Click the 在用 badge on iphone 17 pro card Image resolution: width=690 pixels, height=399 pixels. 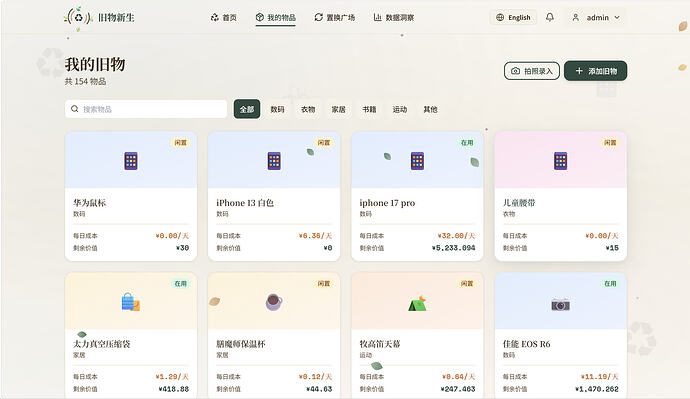click(x=467, y=143)
